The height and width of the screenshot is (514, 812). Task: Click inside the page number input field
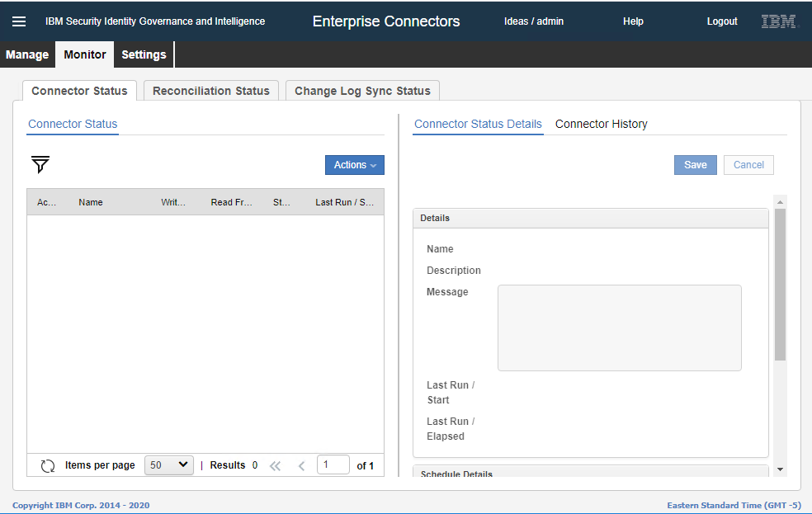(x=333, y=464)
